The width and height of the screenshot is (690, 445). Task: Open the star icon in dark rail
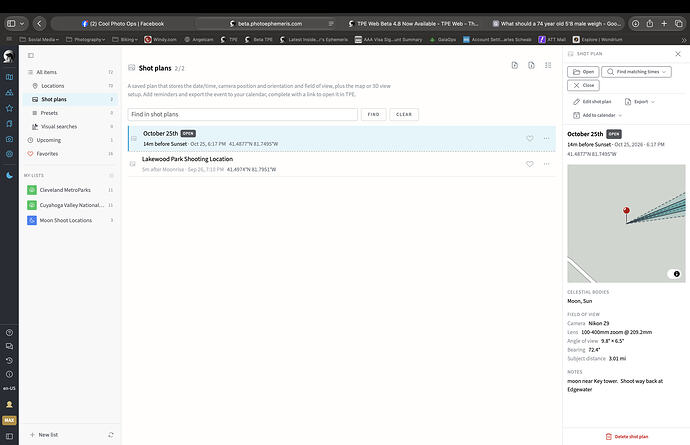click(x=9, y=108)
